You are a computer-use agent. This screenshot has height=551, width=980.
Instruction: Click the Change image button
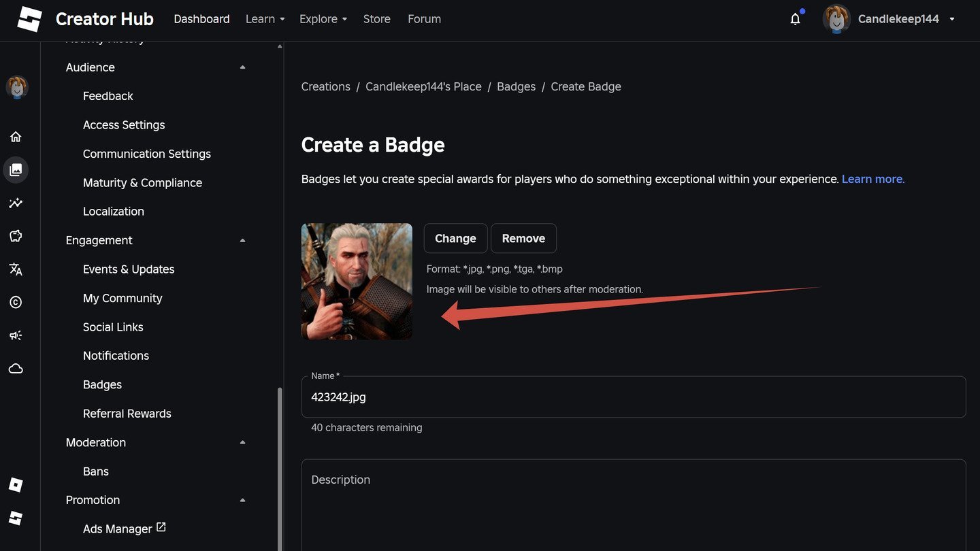455,238
